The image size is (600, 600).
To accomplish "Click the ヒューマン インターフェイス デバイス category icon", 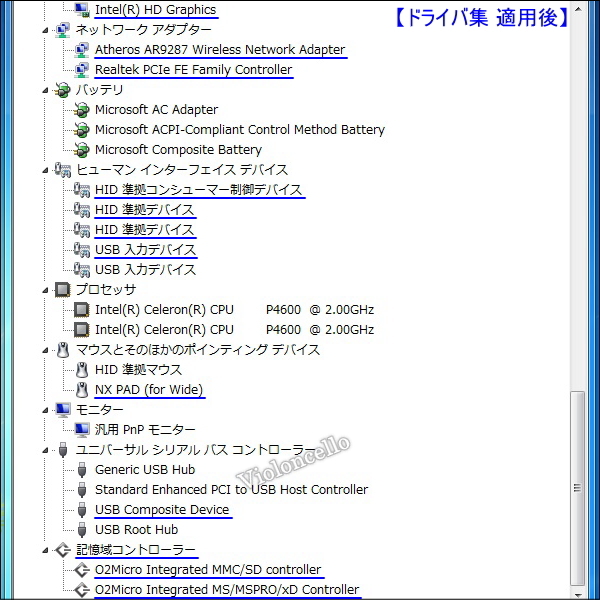I will click(62, 170).
